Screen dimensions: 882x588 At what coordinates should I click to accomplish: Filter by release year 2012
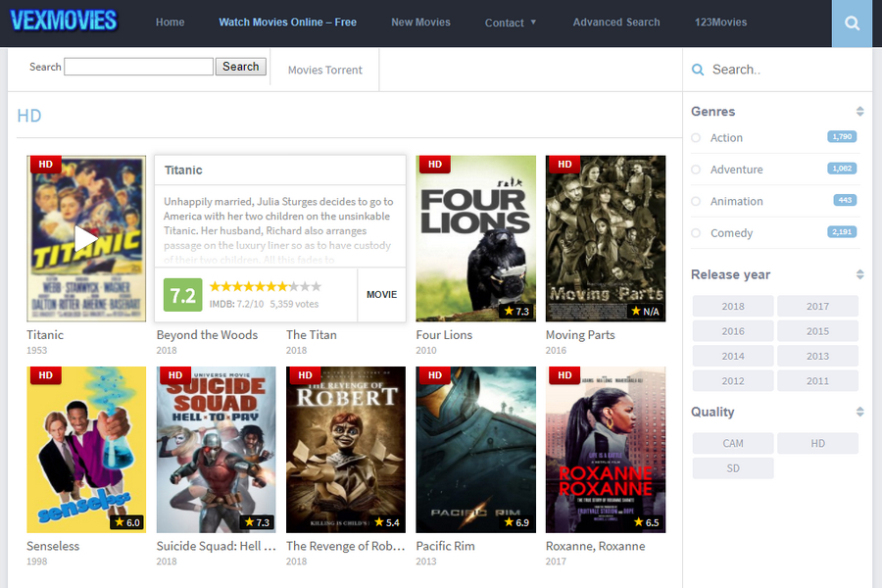coord(733,381)
